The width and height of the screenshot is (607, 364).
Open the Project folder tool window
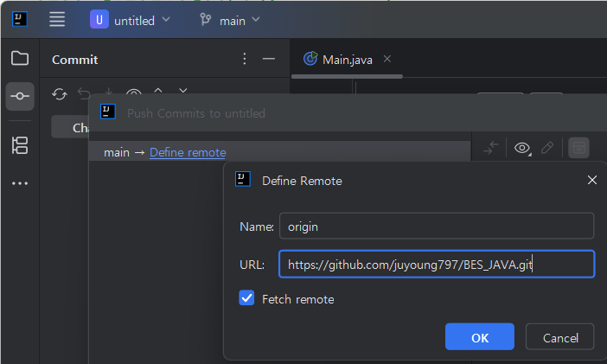click(x=20, y=59)
